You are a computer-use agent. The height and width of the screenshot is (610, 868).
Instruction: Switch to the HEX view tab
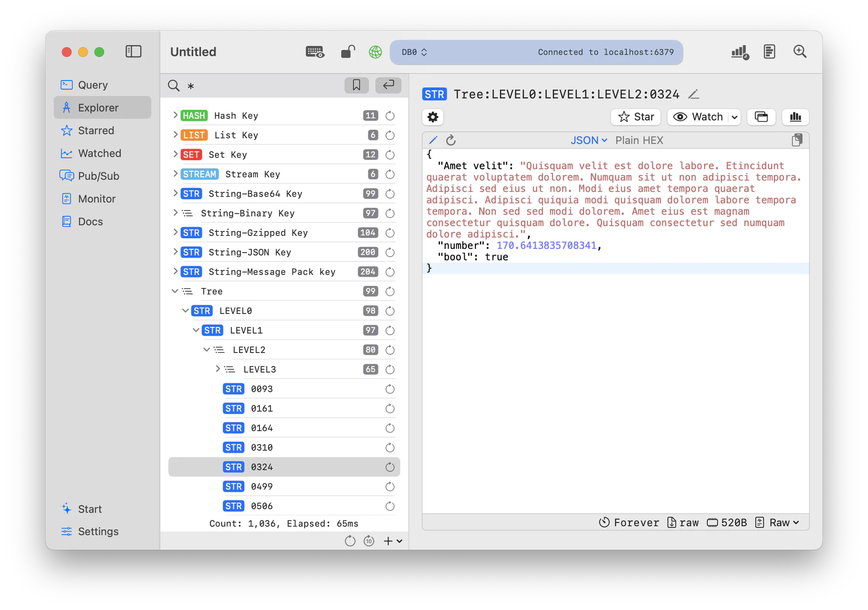click(652, 140)
